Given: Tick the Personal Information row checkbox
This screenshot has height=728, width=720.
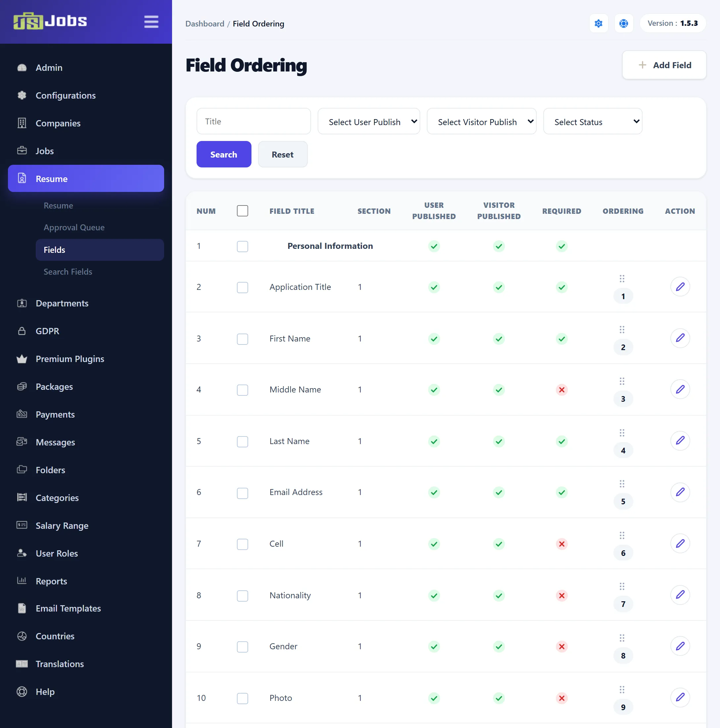Looking at the screenshot, I should coord(242,247).
